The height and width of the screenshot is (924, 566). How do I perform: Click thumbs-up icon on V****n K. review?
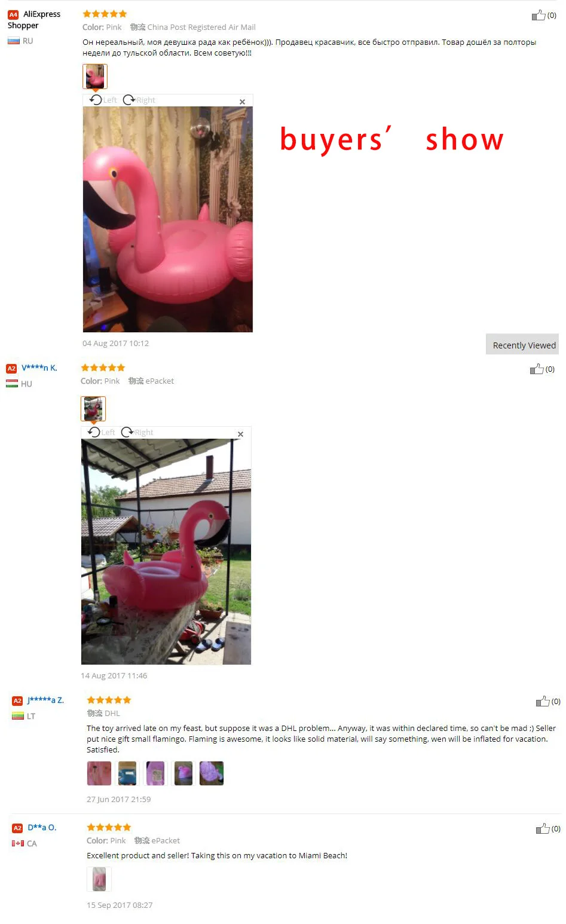pyautogui.click(x=537, y=369)
